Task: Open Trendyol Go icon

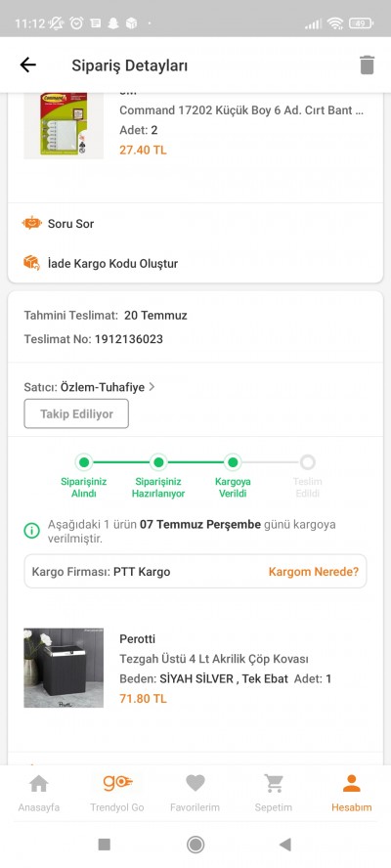Action: point(117,783)
